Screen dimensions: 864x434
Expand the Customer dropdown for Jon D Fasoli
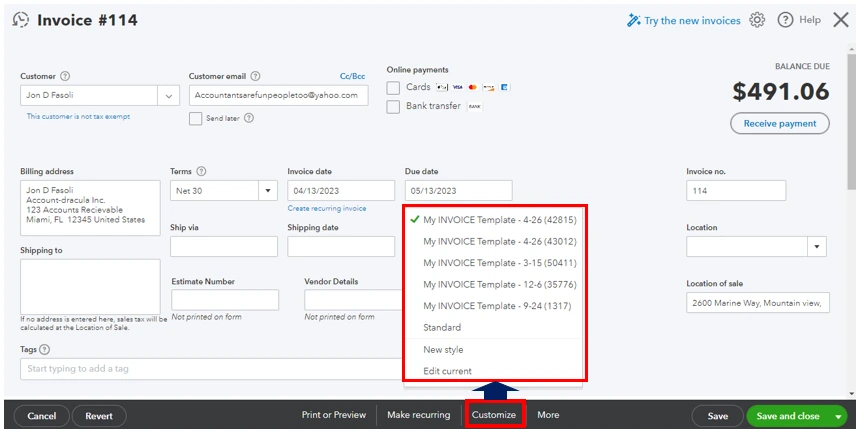169,96
